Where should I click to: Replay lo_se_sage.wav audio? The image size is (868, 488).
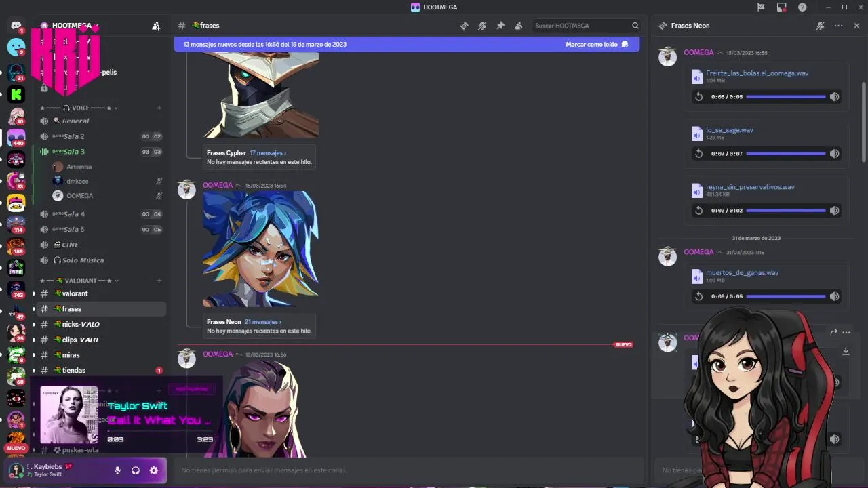pyautogui.click(x=698, y=154)
